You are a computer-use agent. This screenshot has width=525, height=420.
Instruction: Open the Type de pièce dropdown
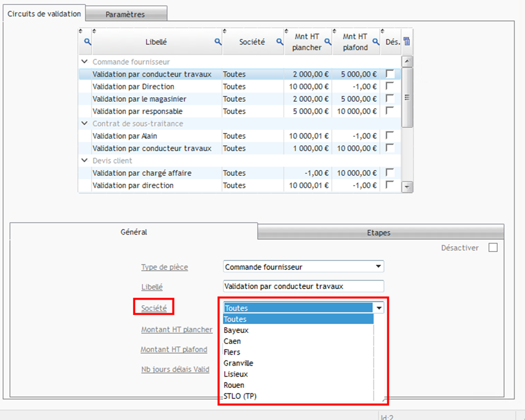pos(378,266)
